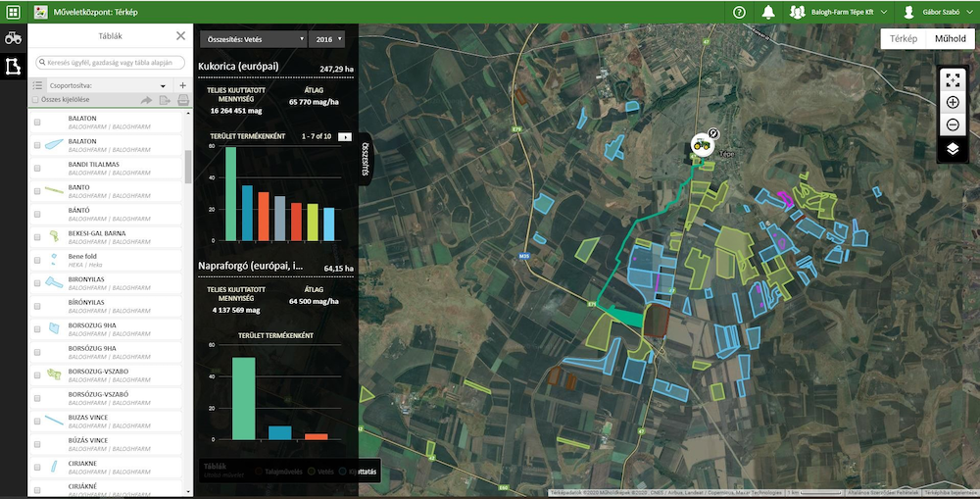
Task: Click the CIRIAKNE field shape thumbnail
Action: click(x=54, y=467)
